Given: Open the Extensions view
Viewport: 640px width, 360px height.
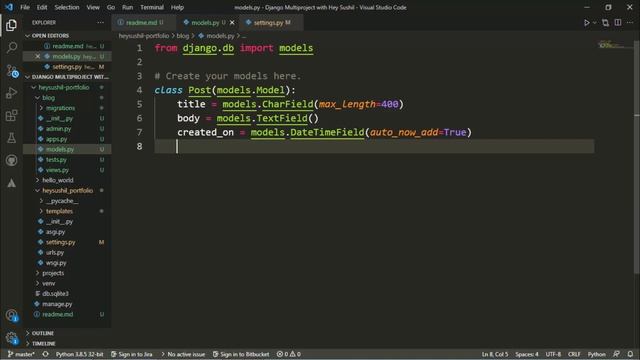Looking at the screenshot, I should pos(11,116).
